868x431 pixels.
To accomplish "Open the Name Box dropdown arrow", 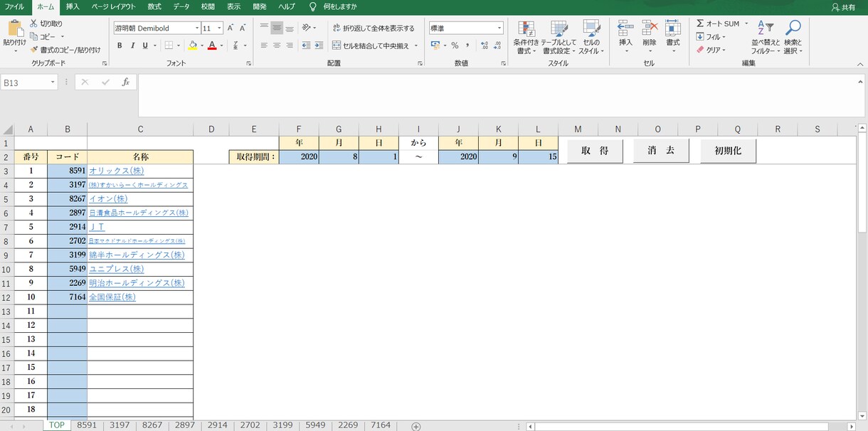I will [53, 83].
